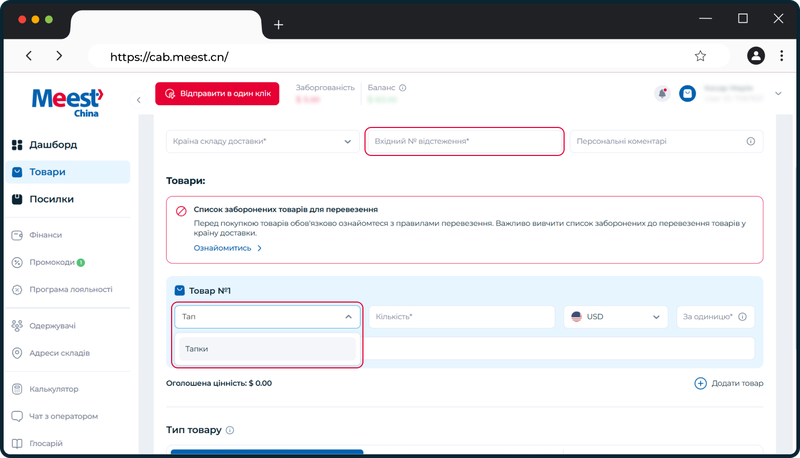Collapse the sidebar with the arrow button
This screenshot has height=458, width=800.
[138, 100]
